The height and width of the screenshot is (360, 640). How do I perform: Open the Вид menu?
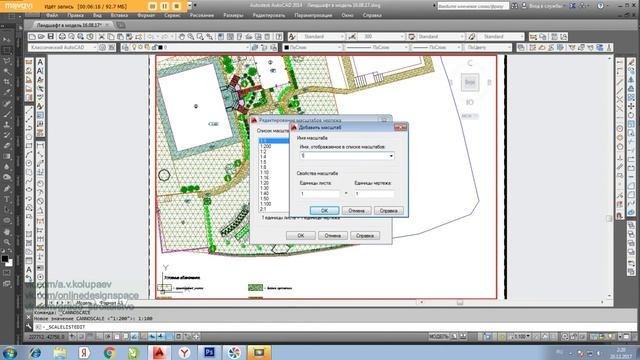point(97,15)
